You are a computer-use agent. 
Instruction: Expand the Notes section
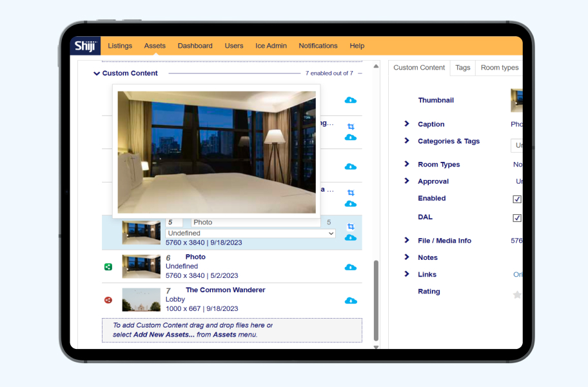click(x=407, y=257)
